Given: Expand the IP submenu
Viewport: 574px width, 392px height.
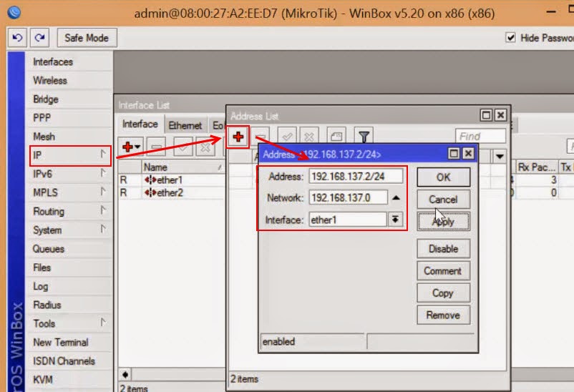Looking at the screenshot, I should tap(69, 155).
